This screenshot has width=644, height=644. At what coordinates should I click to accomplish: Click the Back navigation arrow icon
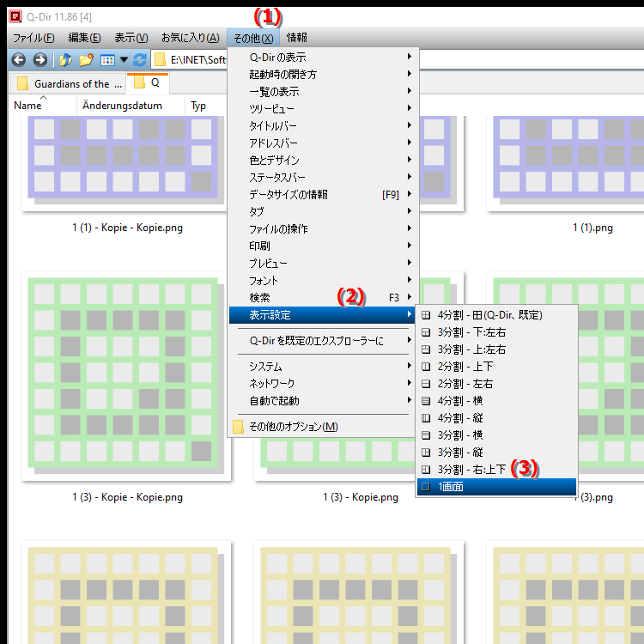pyautogui.click(x=19, y=60)
